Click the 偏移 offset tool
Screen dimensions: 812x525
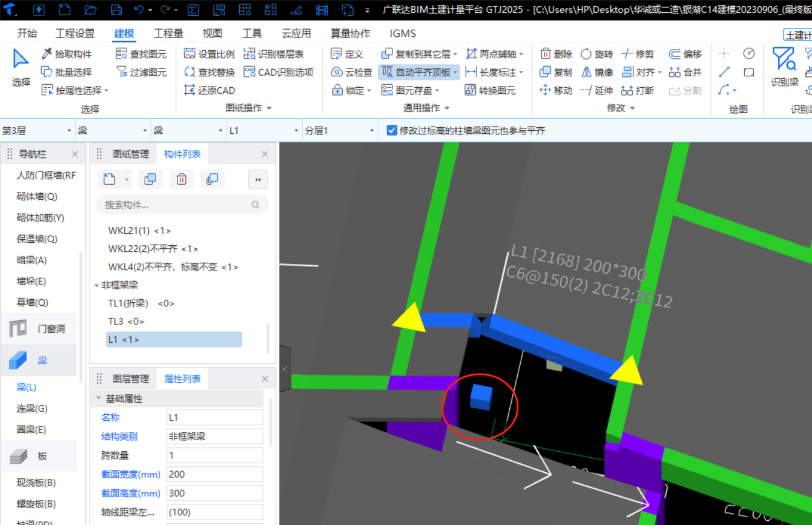point(685,54)
